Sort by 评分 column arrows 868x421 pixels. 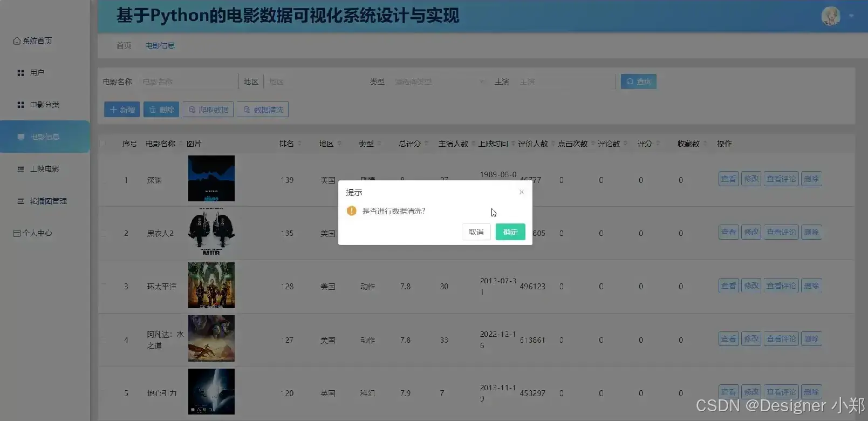(658, 144)
